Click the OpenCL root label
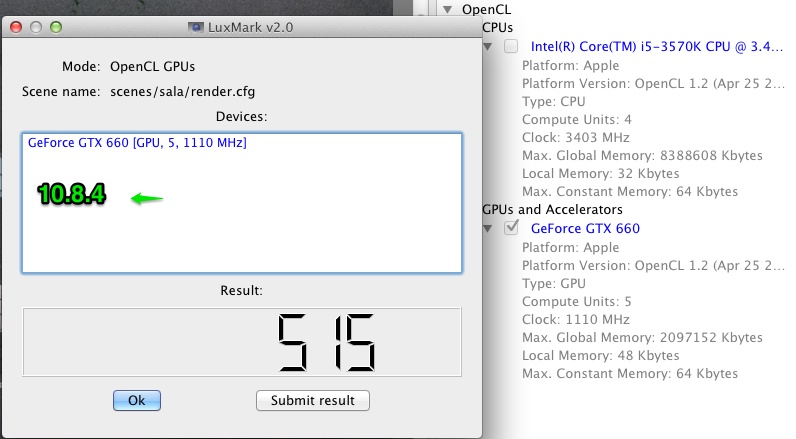Image resolution: width=796 pixels, height=439 pixels. click(x=486, y=10)
